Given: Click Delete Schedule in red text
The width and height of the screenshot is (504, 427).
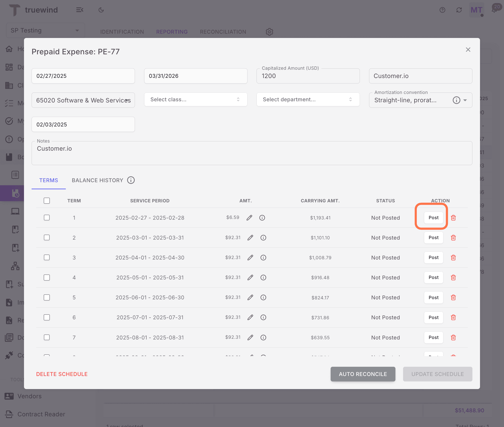Looking at the screenshot, I should point(62,374).
